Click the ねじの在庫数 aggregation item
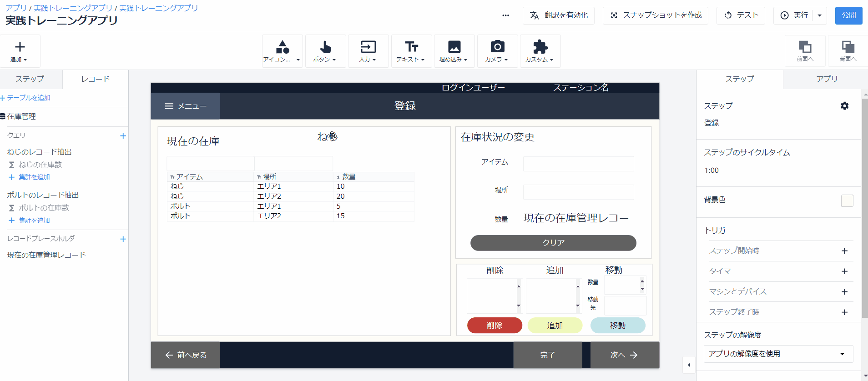 tap(40, 165)
